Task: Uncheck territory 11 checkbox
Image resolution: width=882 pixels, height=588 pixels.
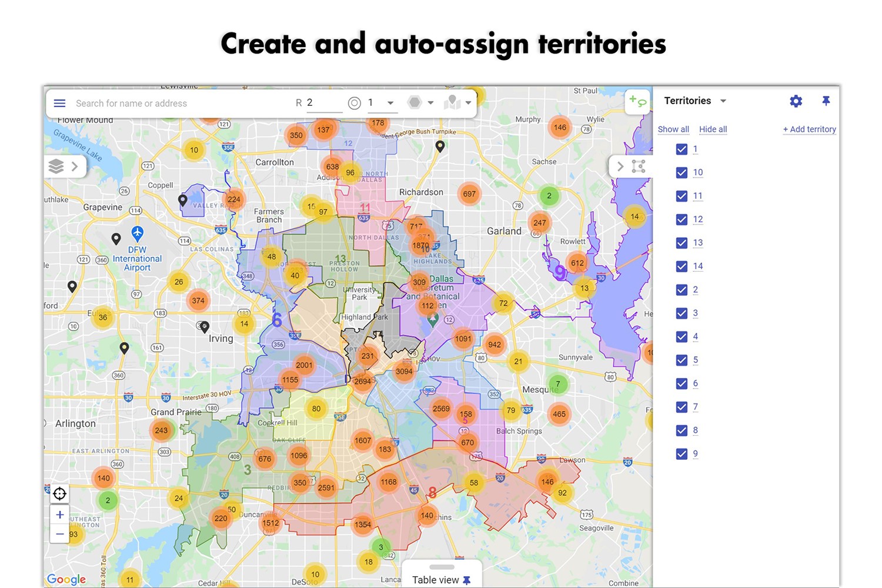Action: click(x=681, y=196)
